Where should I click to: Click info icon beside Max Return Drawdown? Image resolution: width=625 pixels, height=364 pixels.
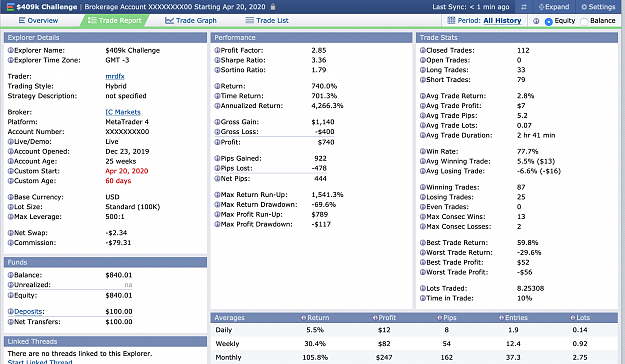click(x=217, y=205)
